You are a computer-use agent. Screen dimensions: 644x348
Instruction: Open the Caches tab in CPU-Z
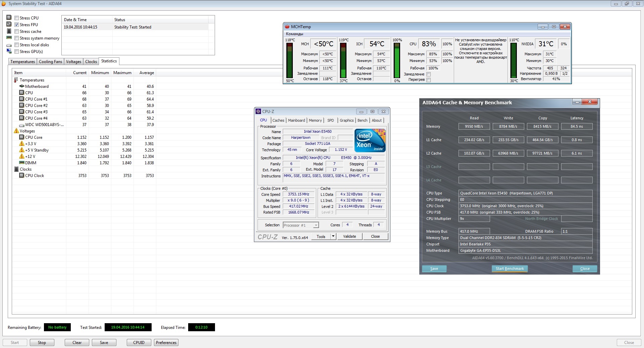click(x=278, y=120)
